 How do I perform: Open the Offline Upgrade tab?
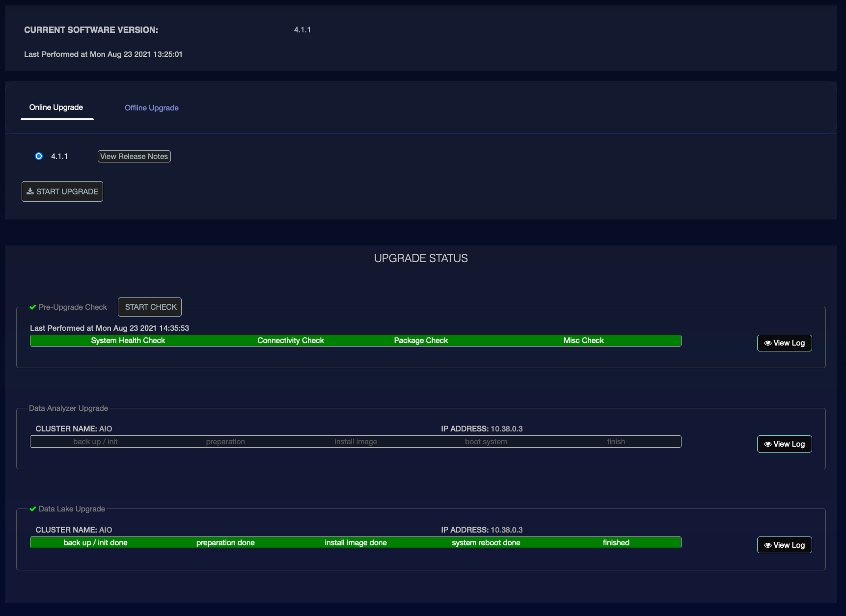[x=151, y=108]
